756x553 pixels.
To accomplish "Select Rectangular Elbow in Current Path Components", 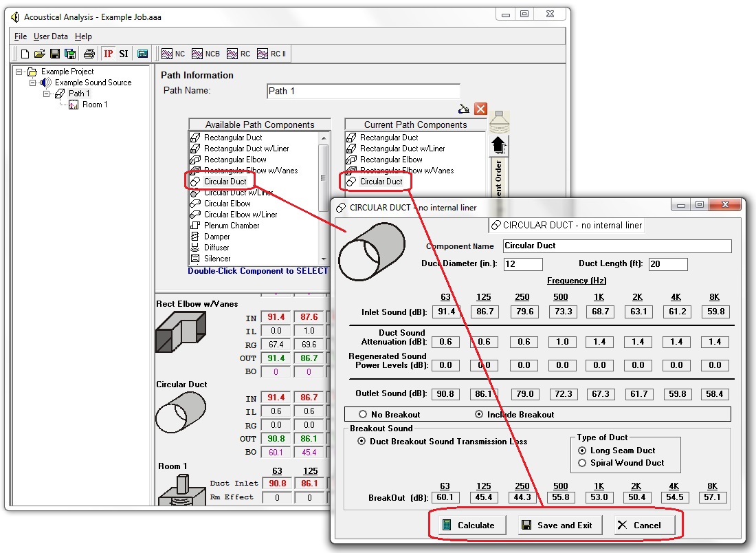I will [x=391, y=160].
